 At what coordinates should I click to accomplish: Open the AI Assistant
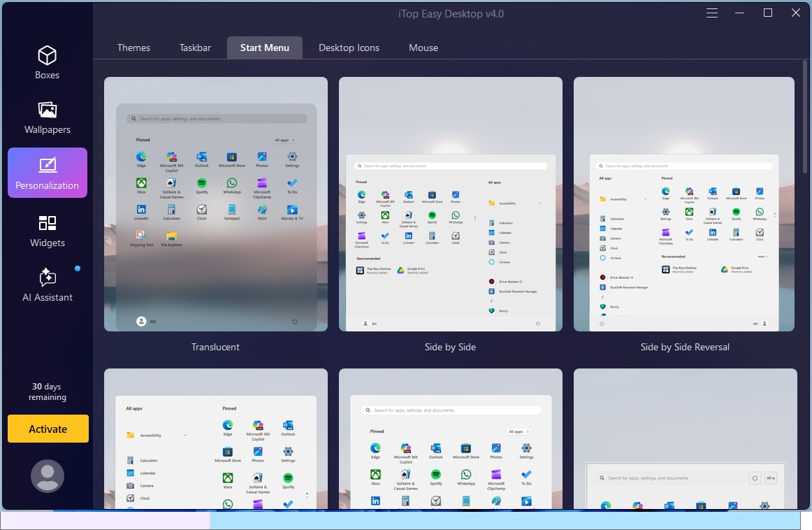point(47,285)
